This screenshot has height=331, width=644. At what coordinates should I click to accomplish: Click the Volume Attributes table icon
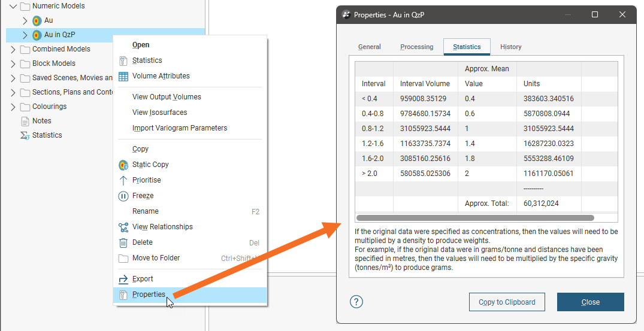(x=123, y=76)
